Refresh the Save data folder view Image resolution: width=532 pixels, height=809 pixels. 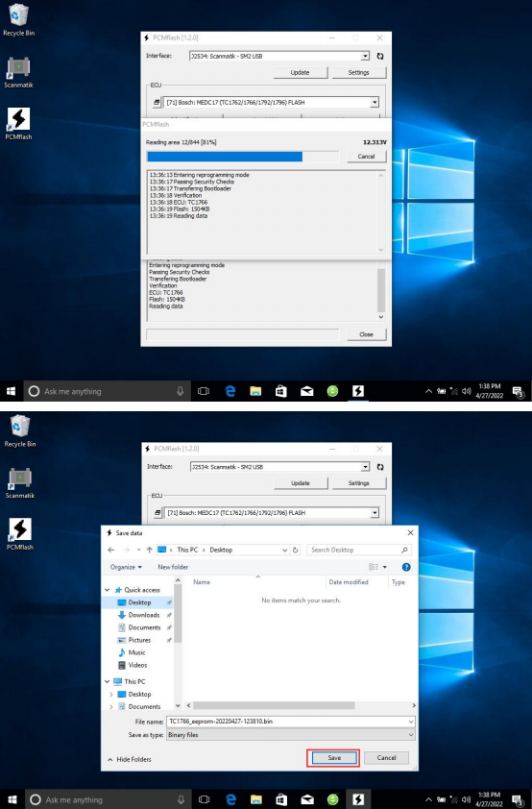[x=296, y=550]
